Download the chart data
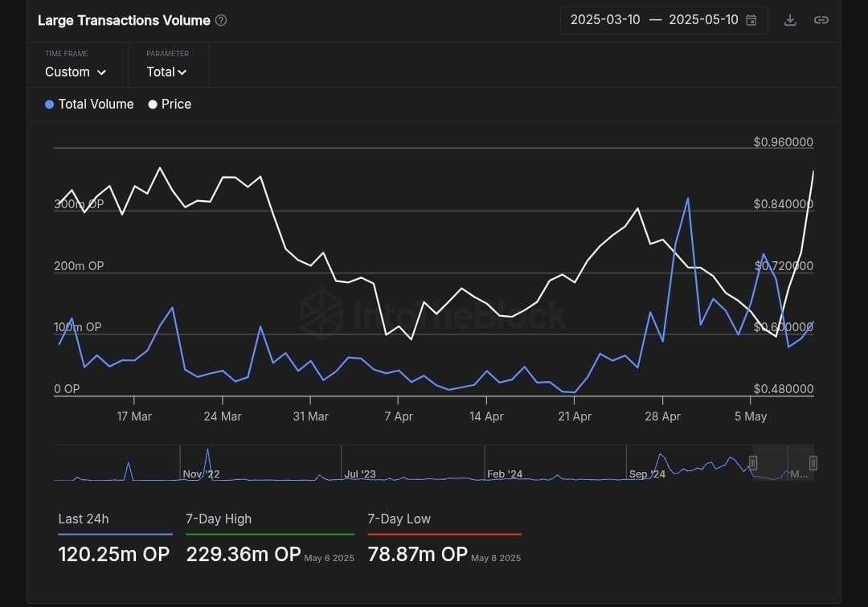Viewport: 868px width, 607px height. tap(790, 20)
